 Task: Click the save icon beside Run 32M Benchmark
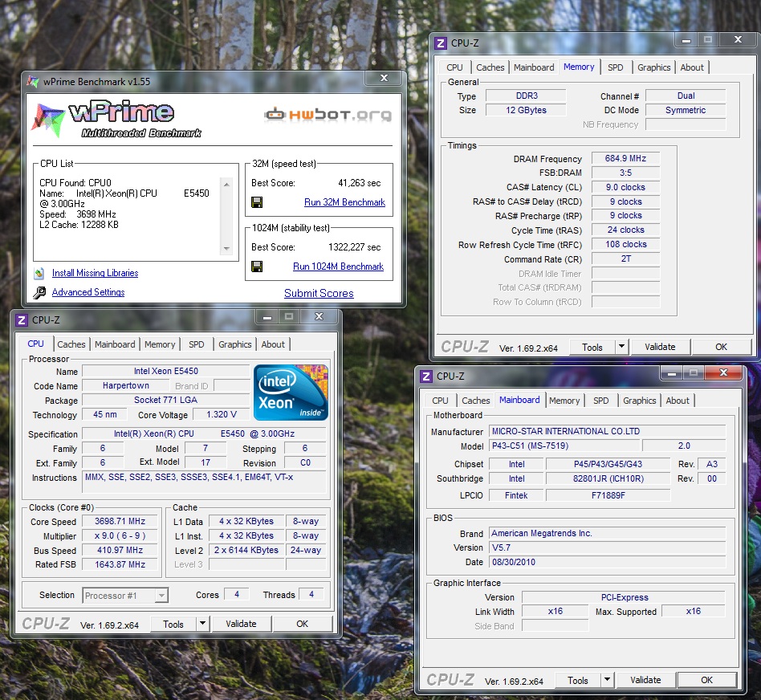(257, 202)
